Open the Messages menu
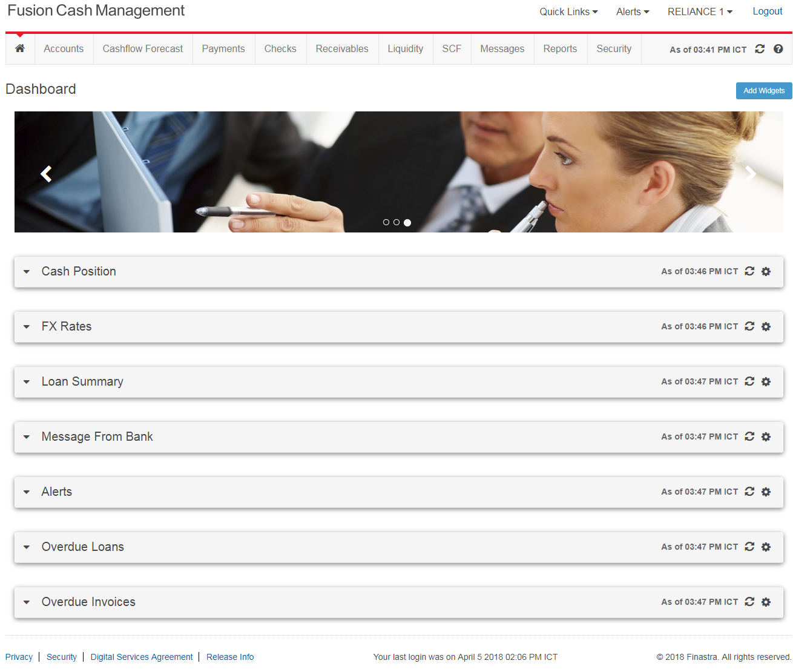 (x=502, y=48)
